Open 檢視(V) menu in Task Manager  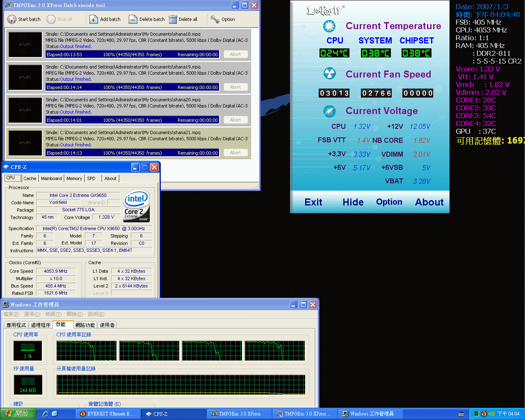[x=53, y=314]
